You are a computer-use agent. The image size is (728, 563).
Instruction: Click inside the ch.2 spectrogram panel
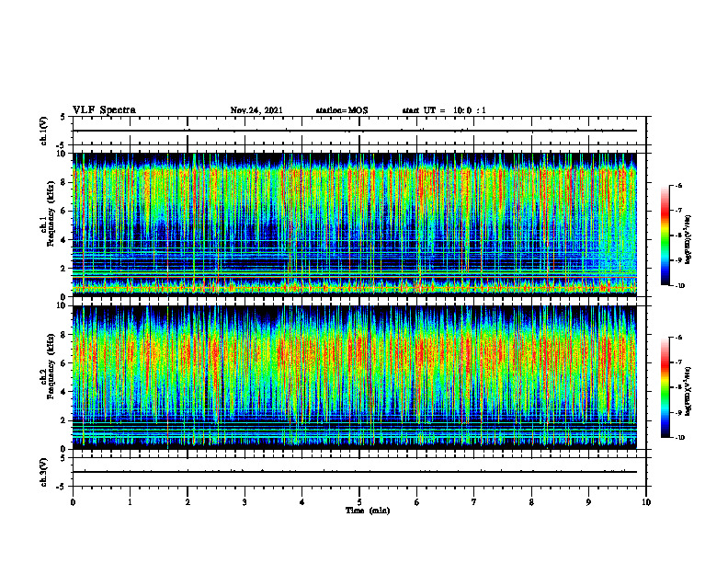coord(355,377)
